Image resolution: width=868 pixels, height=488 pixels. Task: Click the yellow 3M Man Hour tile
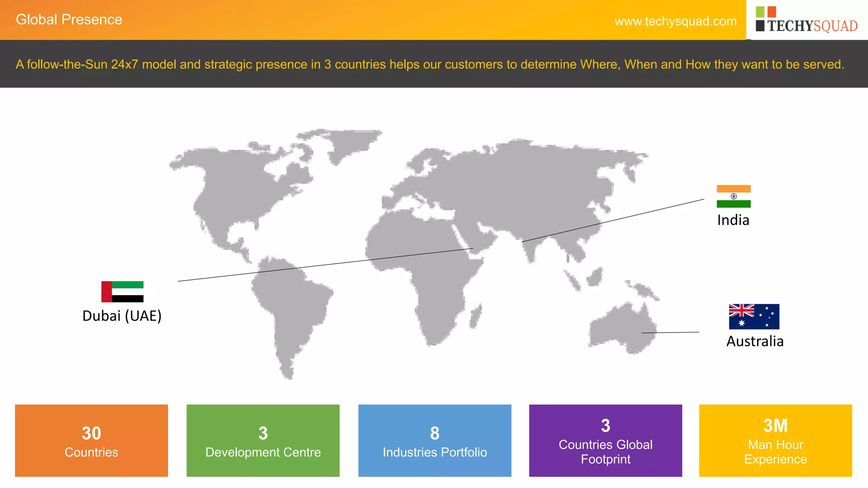pos(775,441)
